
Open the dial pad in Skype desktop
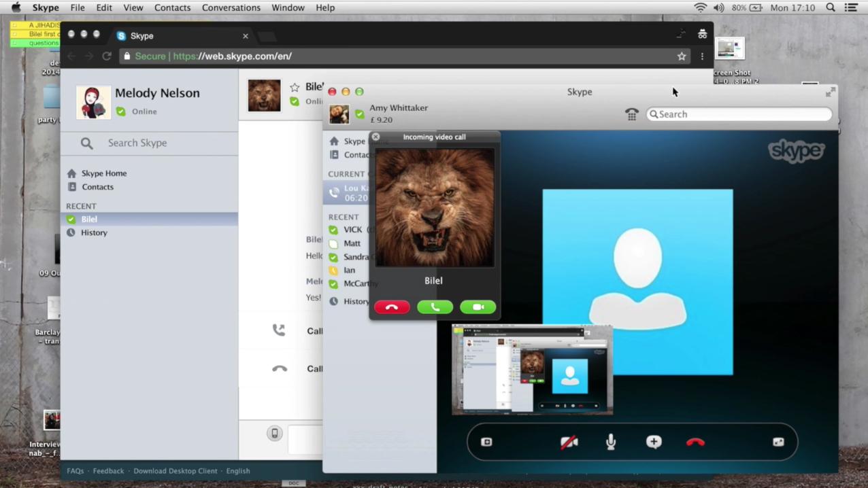pos(632,114)
